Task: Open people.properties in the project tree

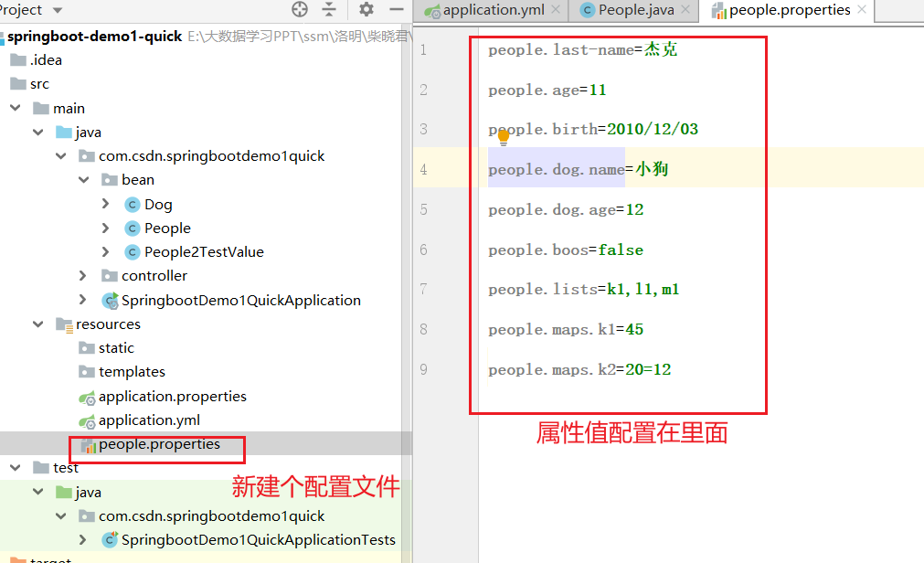Action: [x=159, y=444]
